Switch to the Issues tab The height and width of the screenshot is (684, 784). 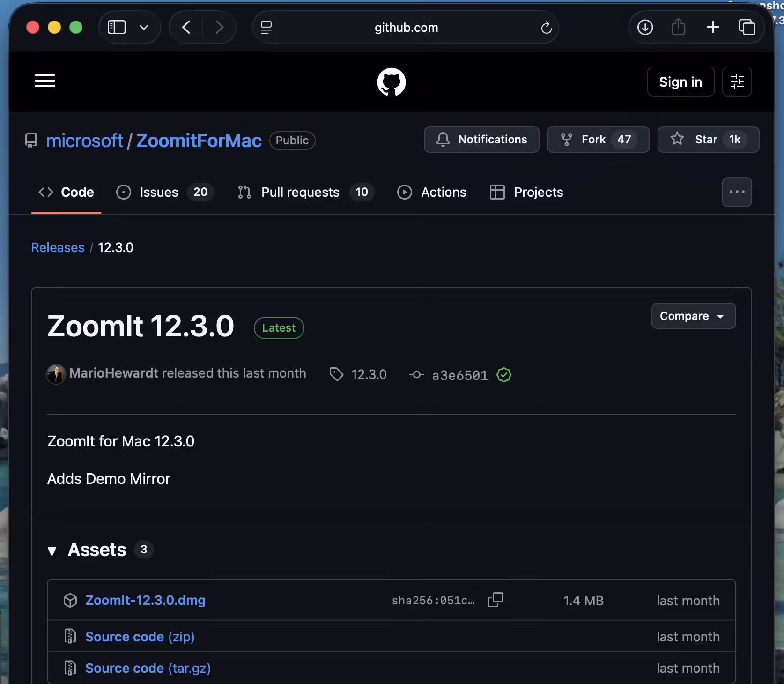[x=165, y=192]
